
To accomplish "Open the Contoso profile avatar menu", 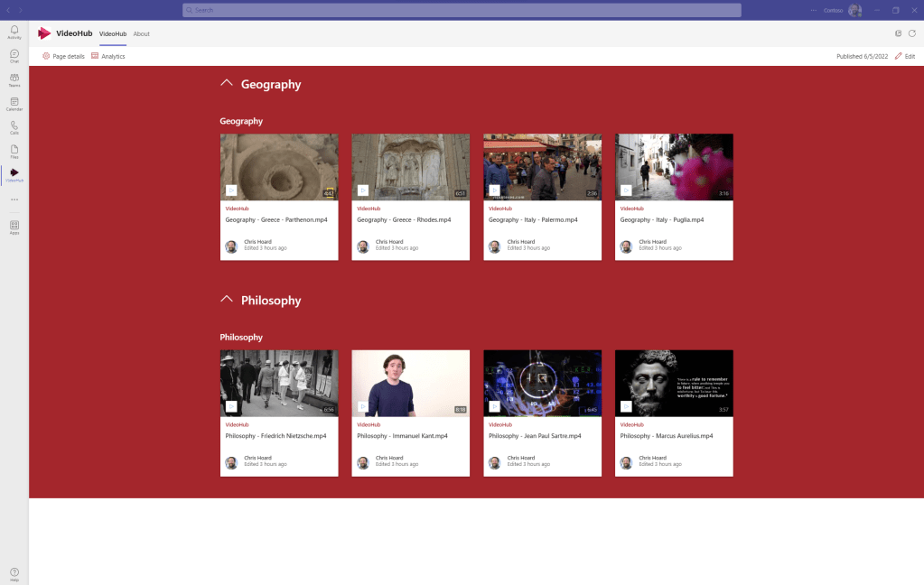I will [854, 10].
